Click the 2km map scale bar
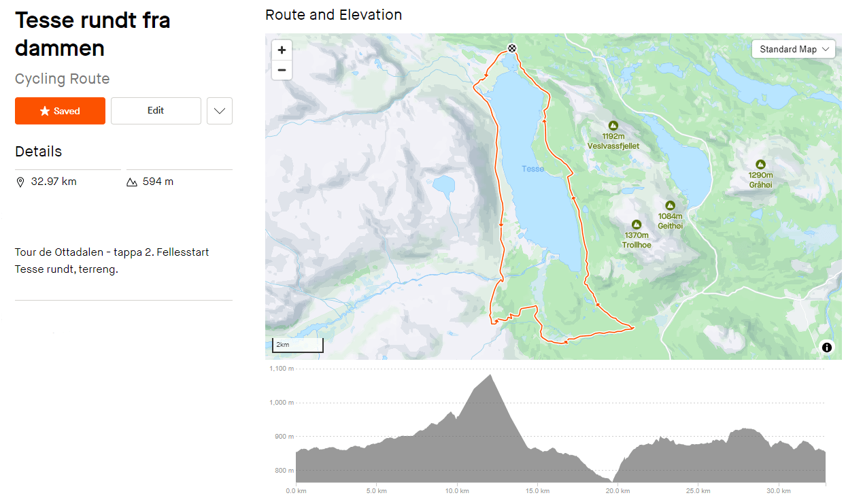 pos(297,346)
